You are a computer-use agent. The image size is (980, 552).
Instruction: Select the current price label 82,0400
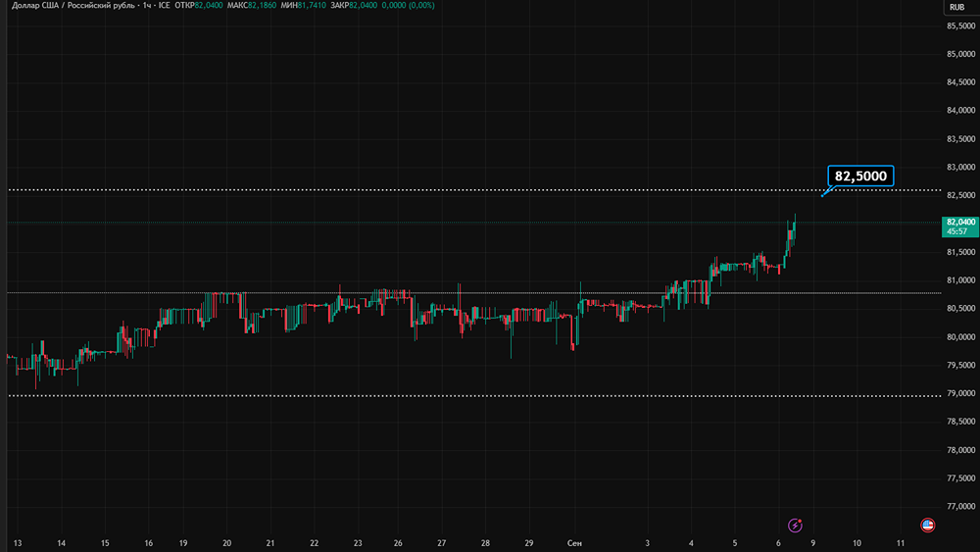click(x=960, y=226)
